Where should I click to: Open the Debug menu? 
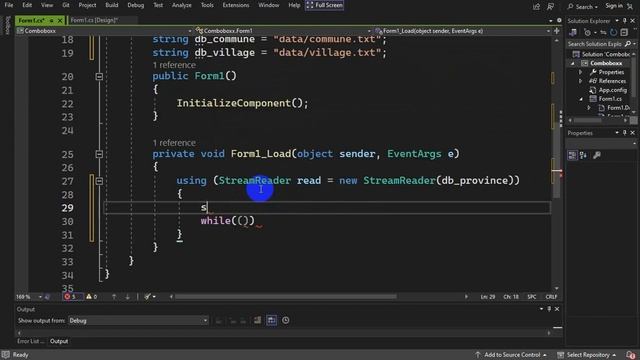point(136,5)
